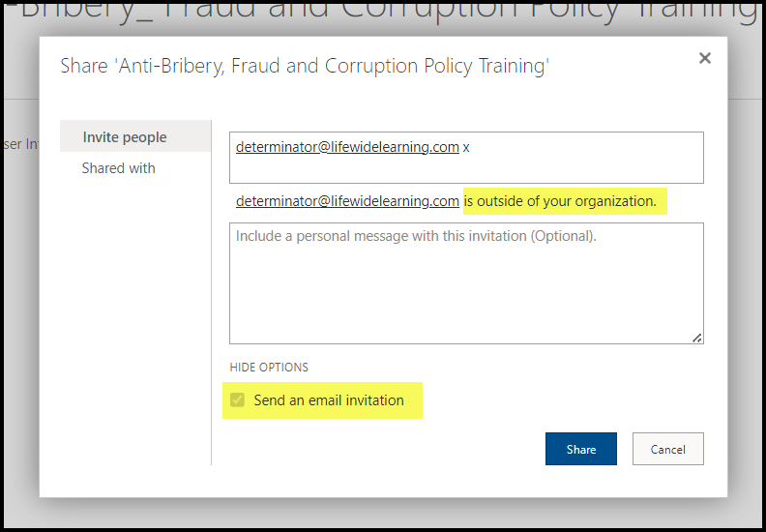Click the page title behind the dialog

(x=387, y=12)
